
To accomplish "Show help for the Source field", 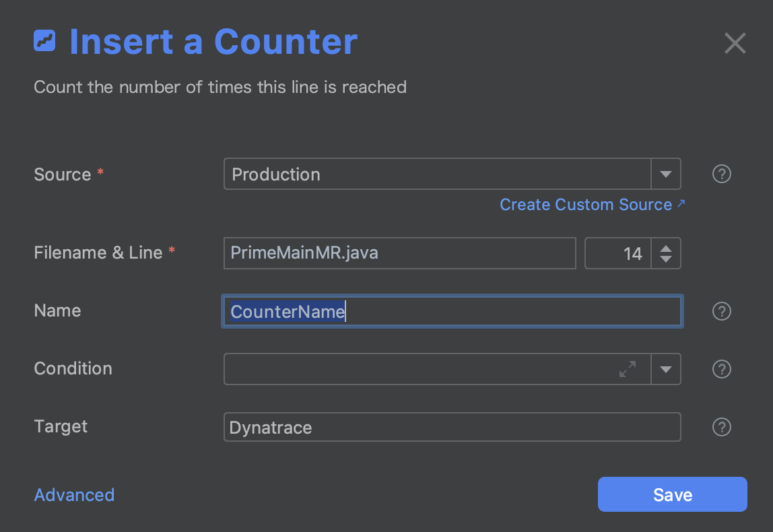I will tap(721, 174).
